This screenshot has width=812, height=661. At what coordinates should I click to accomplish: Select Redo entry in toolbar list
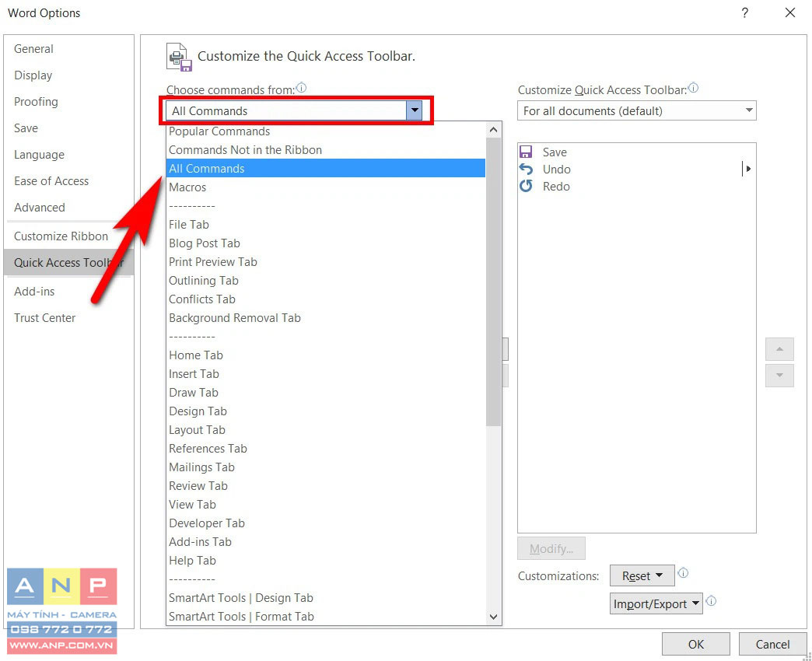coord(636,186)
